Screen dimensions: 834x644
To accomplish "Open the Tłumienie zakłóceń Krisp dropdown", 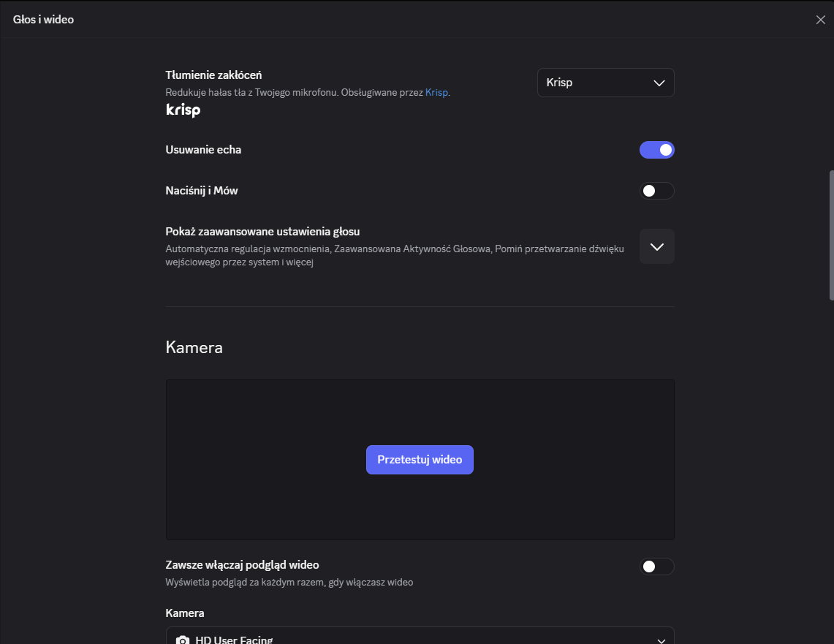I will tap(606, 83).
